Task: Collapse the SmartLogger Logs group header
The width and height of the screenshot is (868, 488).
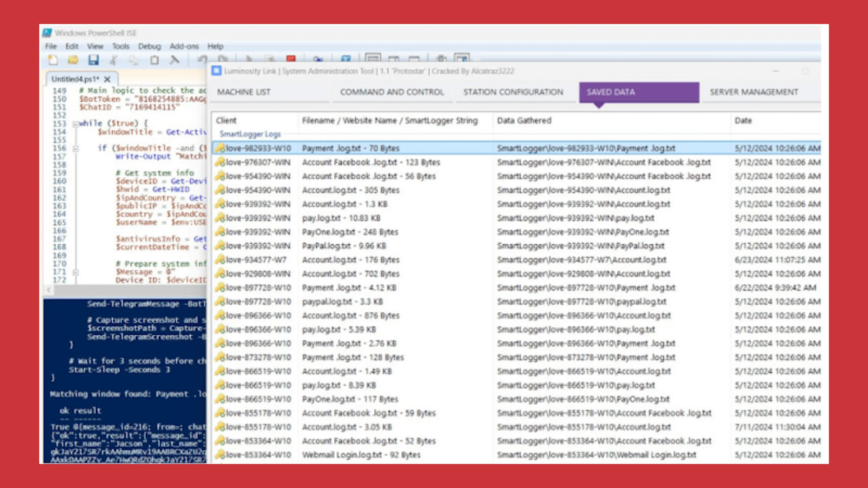Action: (250, 134)
